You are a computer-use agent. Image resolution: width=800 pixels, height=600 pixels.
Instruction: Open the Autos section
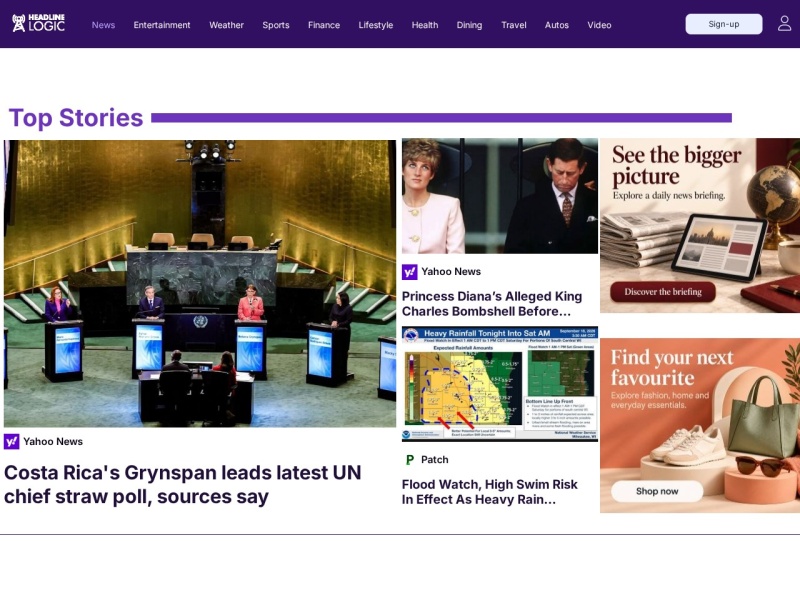(557, 25)
